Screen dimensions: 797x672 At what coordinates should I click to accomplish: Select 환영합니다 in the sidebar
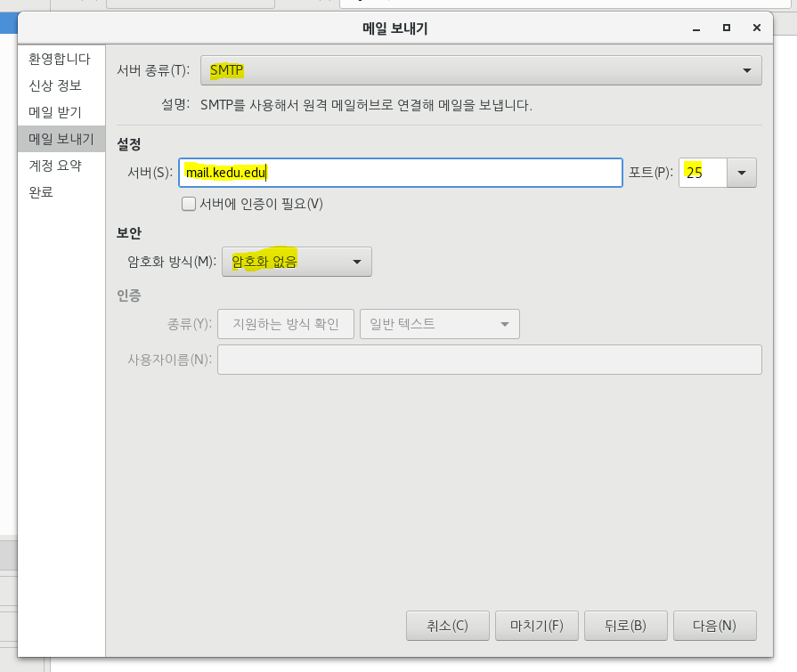[x=60, y=59]
